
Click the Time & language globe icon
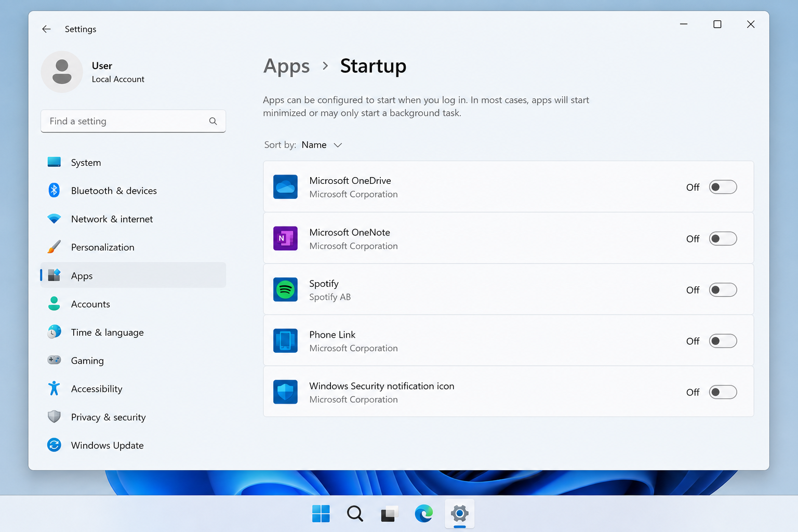coord(54,331)
